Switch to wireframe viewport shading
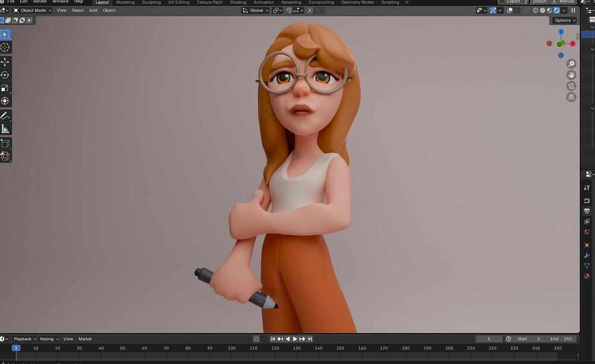The height and width of the screenshot is (364, 595). click(535, 11)
